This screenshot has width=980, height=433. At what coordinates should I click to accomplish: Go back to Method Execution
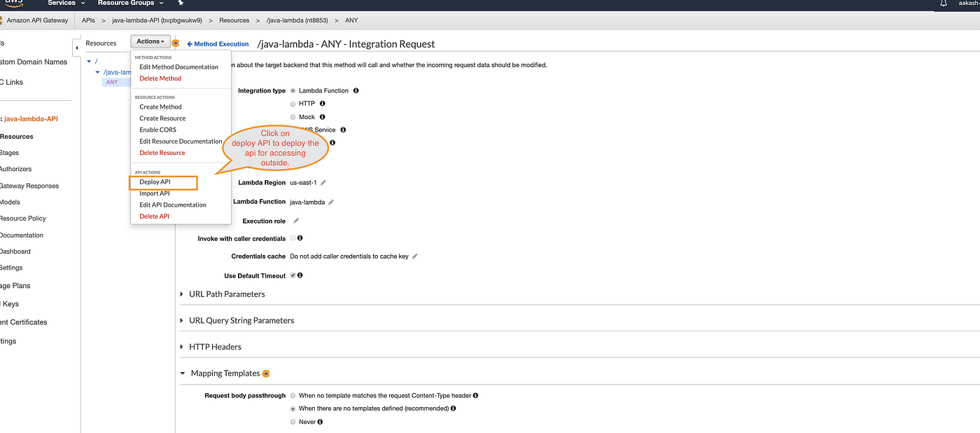(x=218, y=43)
